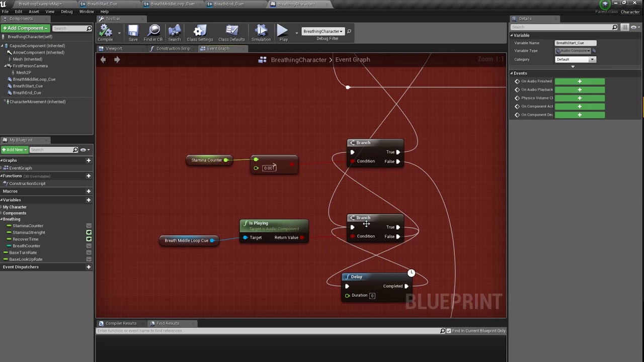644x362 pixels.
Task: Open the BreathStart_Cue editor tab
Action: click(102, 4)
